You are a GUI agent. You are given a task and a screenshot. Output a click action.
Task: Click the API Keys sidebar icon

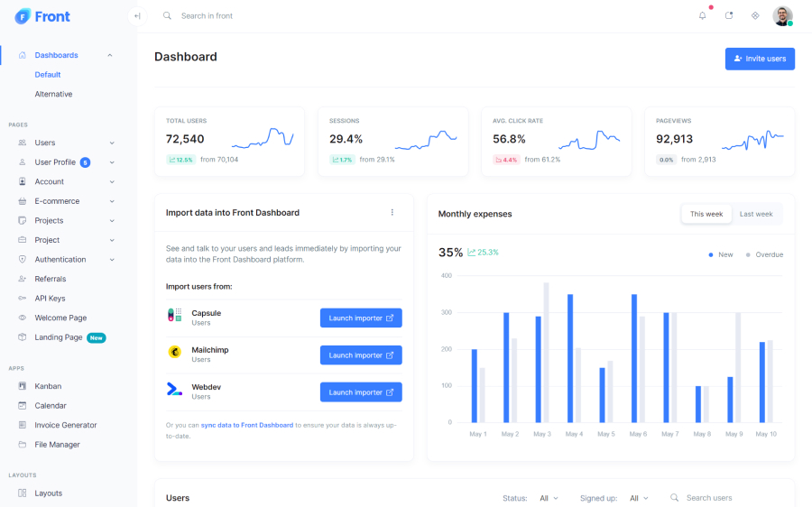click(23, 299)
